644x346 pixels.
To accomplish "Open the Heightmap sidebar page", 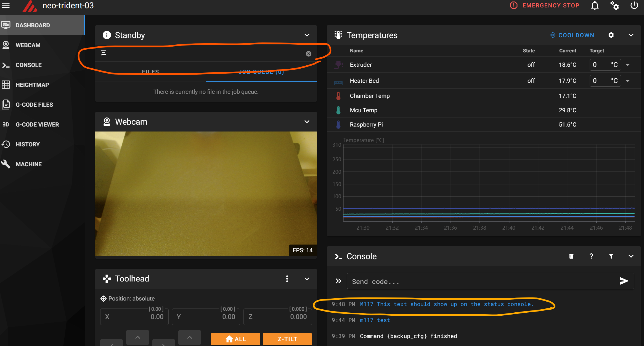I will (32, 85).
